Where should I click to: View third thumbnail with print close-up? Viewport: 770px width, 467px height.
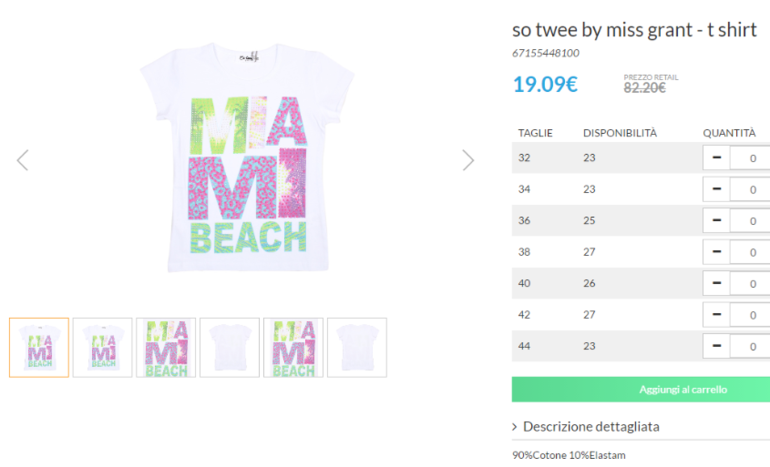pyautogui.click(x=166, y=348)
